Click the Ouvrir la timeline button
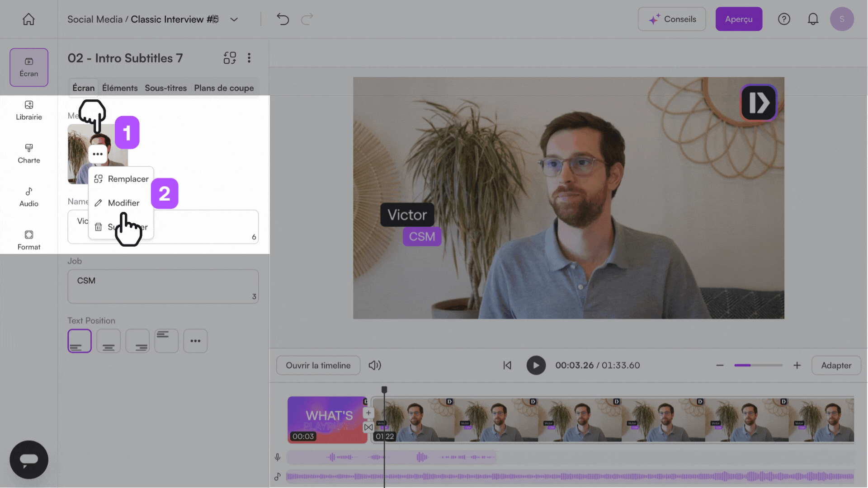Screen dimensions: 868x488 coord(318,365)
